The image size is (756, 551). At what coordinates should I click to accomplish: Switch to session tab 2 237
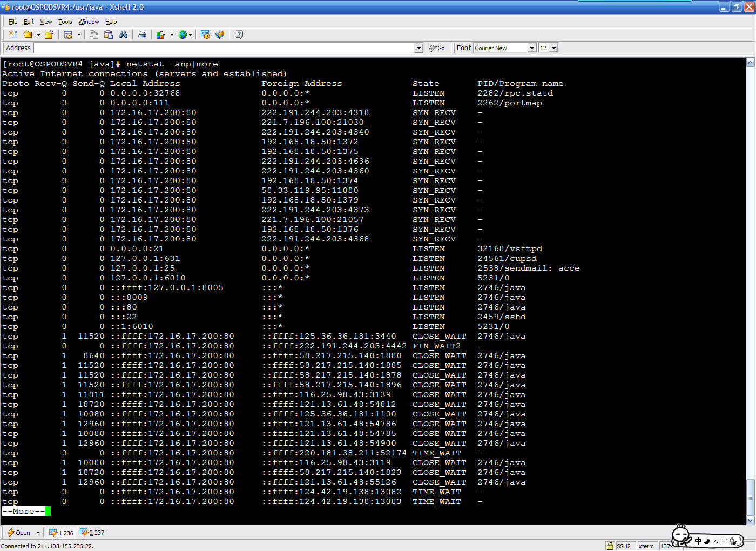point(92,533)
